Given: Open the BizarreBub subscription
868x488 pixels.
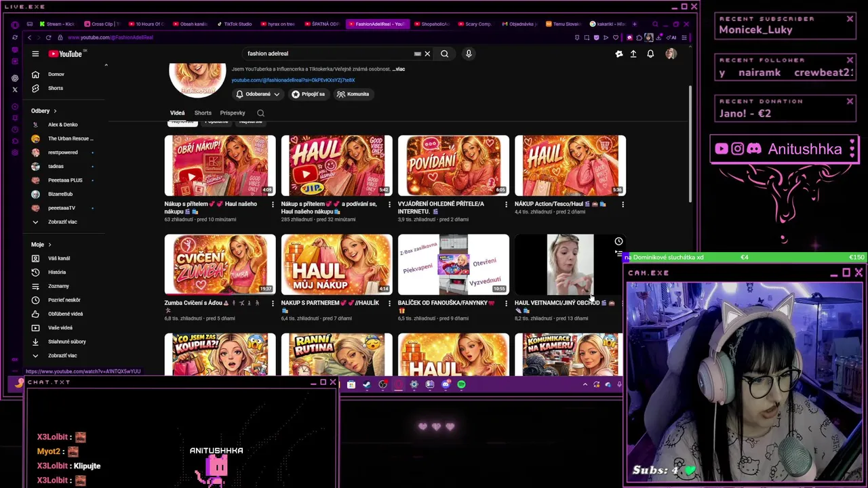Looking at the screenshot, I should click(x=60, y=194).
